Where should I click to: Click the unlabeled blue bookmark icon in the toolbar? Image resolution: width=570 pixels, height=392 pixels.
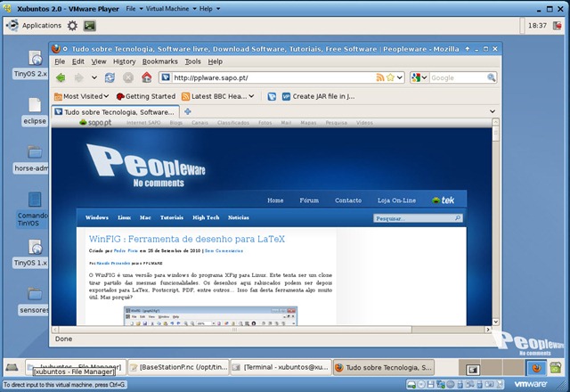coord(272,96)
